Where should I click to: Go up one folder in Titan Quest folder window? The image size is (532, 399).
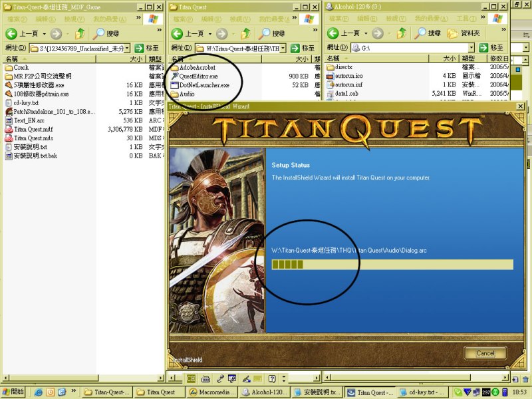point(246,33)
